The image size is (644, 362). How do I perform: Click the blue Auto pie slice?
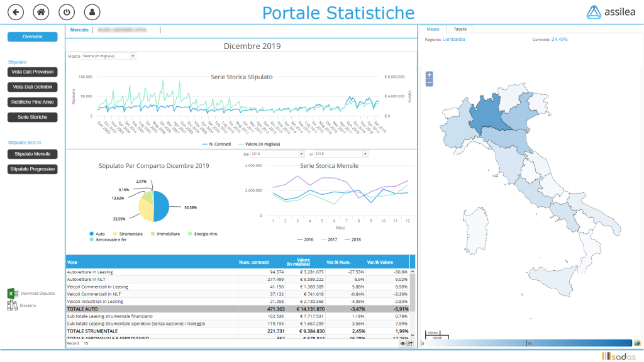162,206
